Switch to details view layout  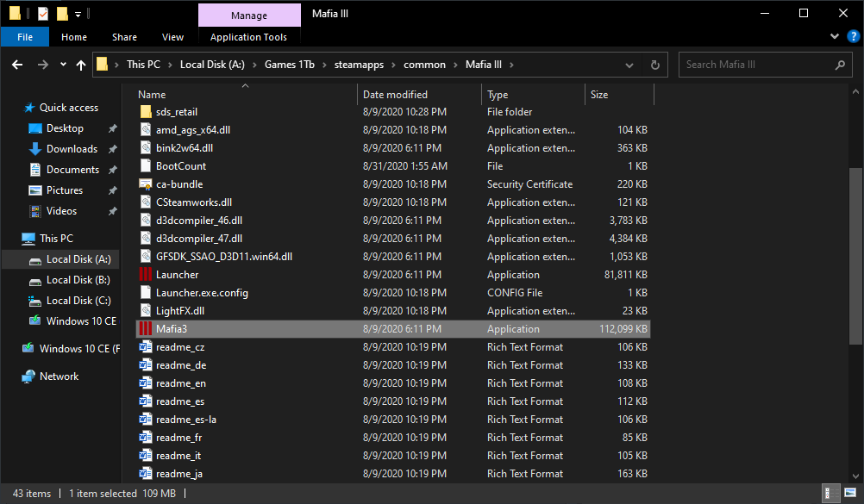[x=829, y=493]
